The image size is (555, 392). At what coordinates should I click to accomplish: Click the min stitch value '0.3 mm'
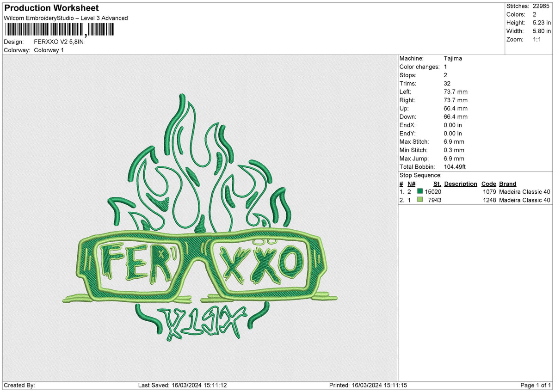tap(454, 150)
